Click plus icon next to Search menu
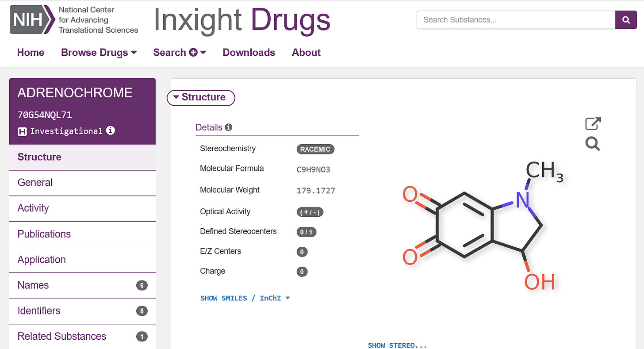This screenshot has width=644, height=349. pos(193,53)
